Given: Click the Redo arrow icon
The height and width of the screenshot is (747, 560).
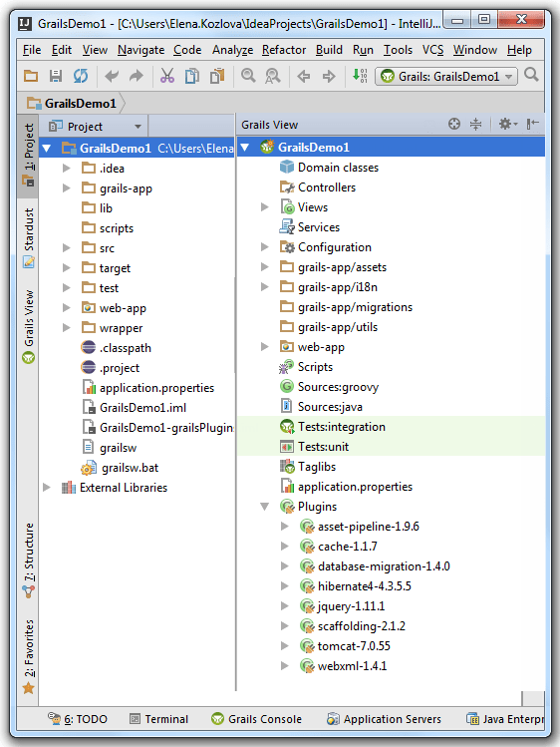Looking at the screenshot, I should [137, 76].
